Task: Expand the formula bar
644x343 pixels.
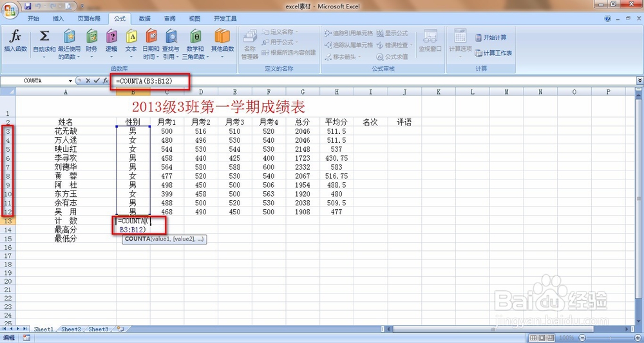Action: pyautogui.click(x=640, y=81)
